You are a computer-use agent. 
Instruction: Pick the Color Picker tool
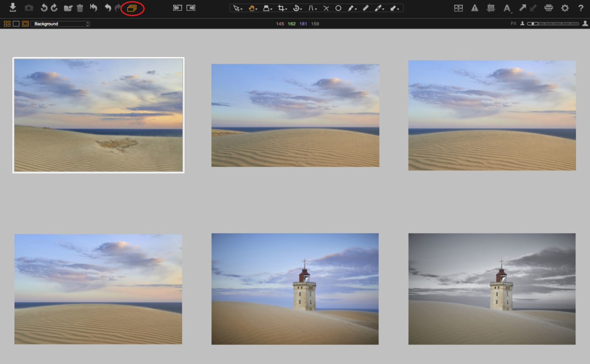click(378, 8)
